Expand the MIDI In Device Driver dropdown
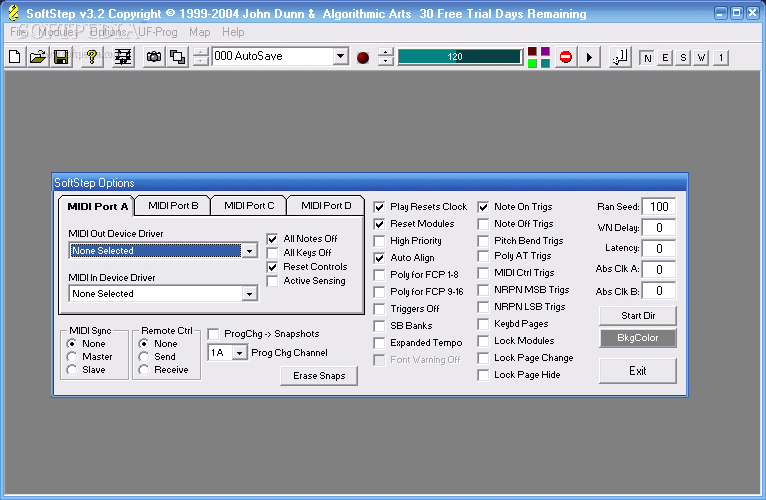 click(x=250, y=294)
